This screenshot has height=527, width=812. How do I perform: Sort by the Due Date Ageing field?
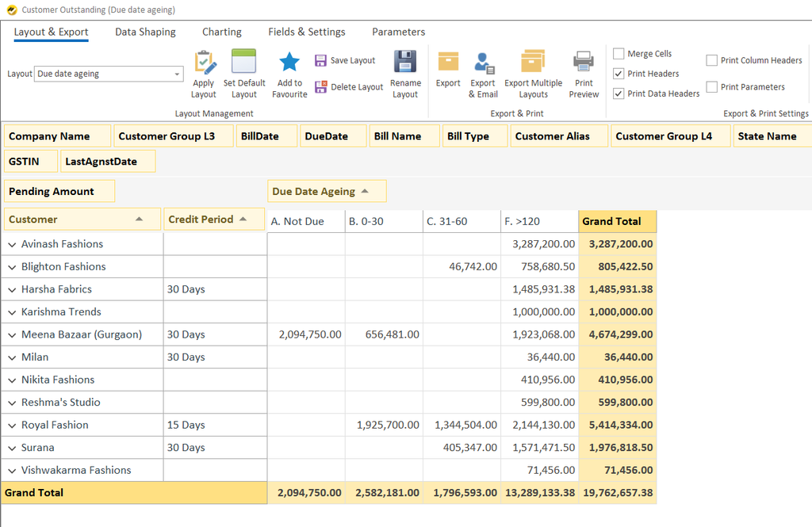click(x=327, y=191)
